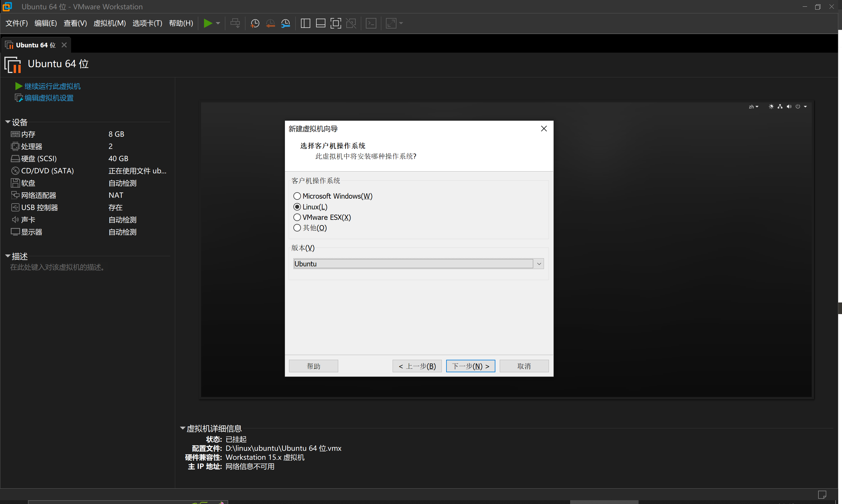Viewport: 842px width, 504px height.
Task: Click the send Ctrl+Alt+Del toolbar icon
Action: click(235, 23)
